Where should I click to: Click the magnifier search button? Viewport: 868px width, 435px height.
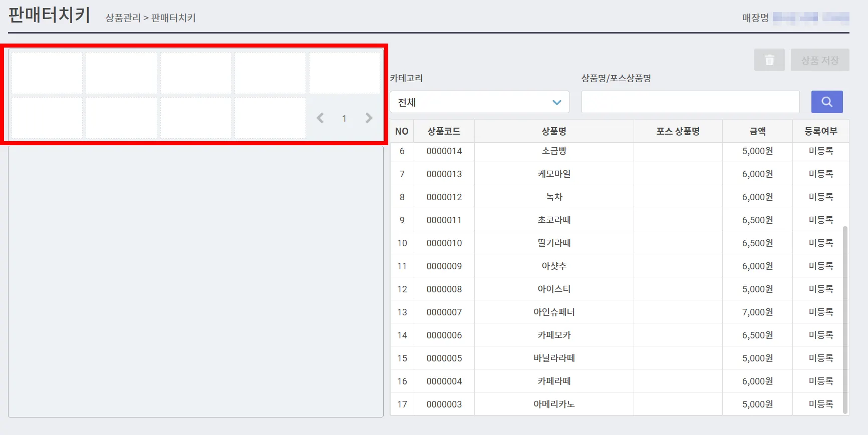click(x=827, y=102)
